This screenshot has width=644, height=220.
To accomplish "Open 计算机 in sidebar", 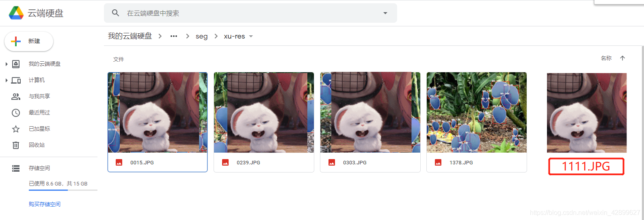I will 37,80.
